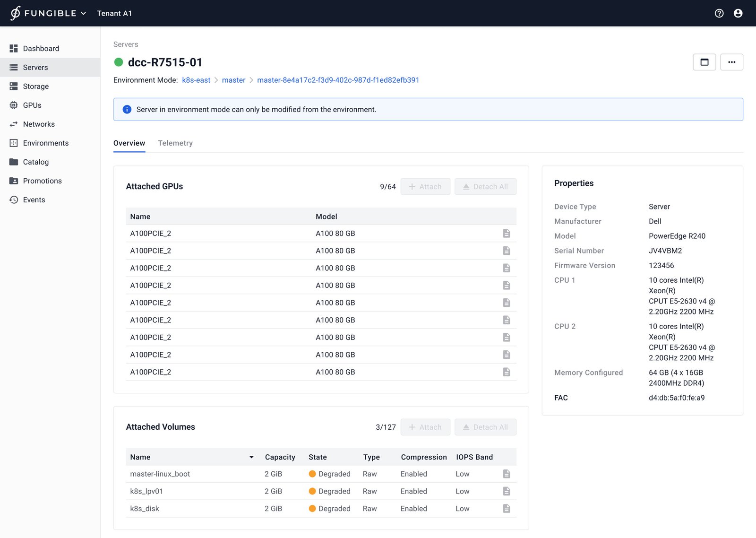Viewport: 756px width, 538px height.
Task: Open details document icon for master-linux_boot volume
Action: pyautogui.click(x=506, y=474)
